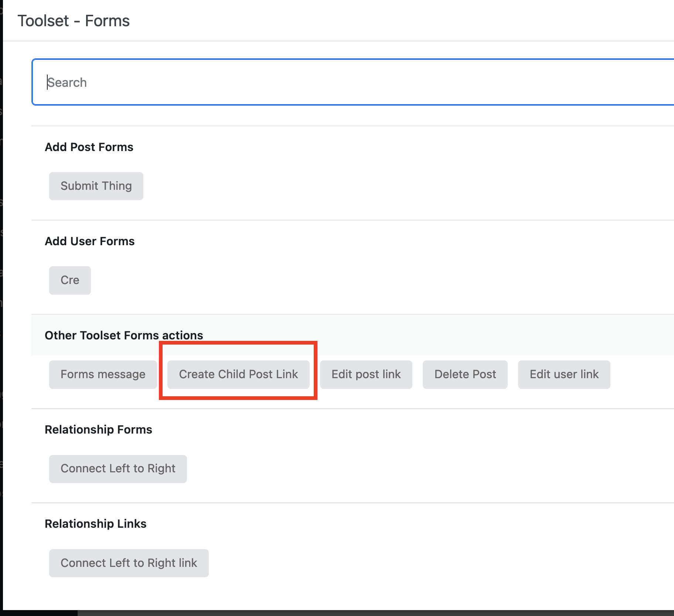
Task: Choose the Delete Post action
Action: pos(465,374)
